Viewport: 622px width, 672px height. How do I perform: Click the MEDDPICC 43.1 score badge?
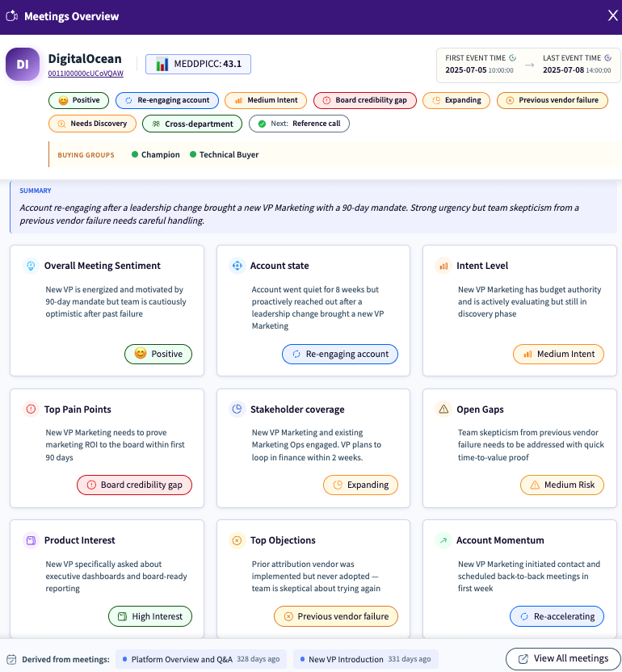click(198, 65)
